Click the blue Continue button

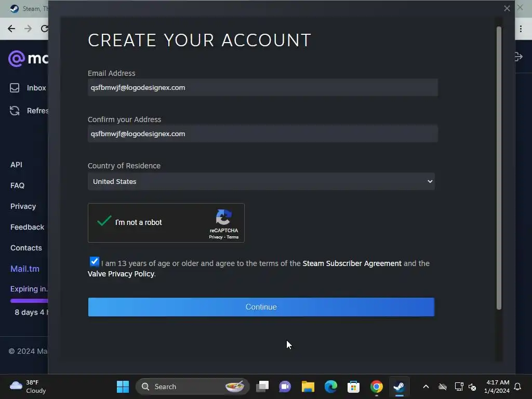pos(261,307)
